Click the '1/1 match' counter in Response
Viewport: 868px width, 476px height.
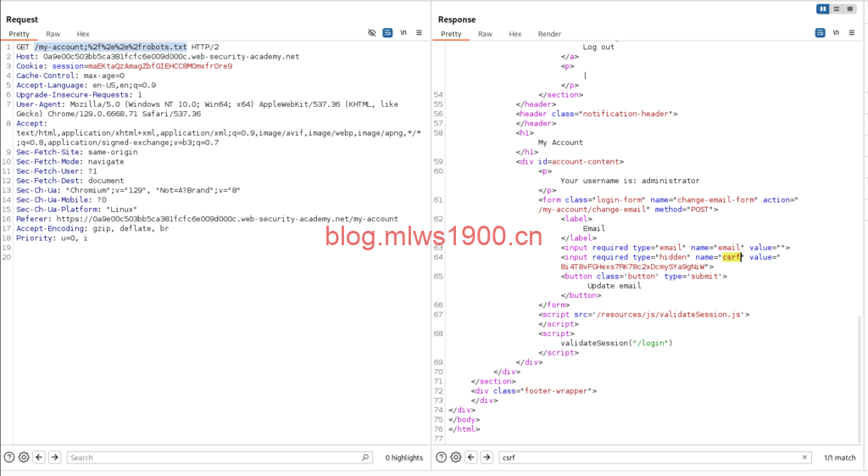click(x=839, y=457)
